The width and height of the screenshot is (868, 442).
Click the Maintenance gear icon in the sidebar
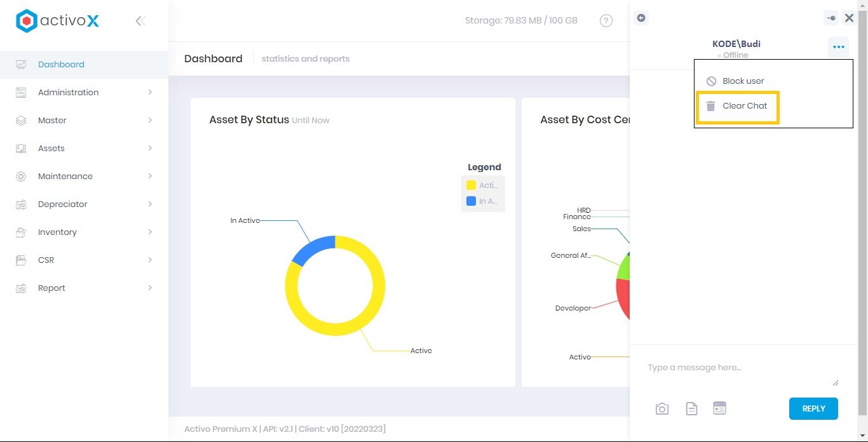pyautogui.click(x=20, y=176)
